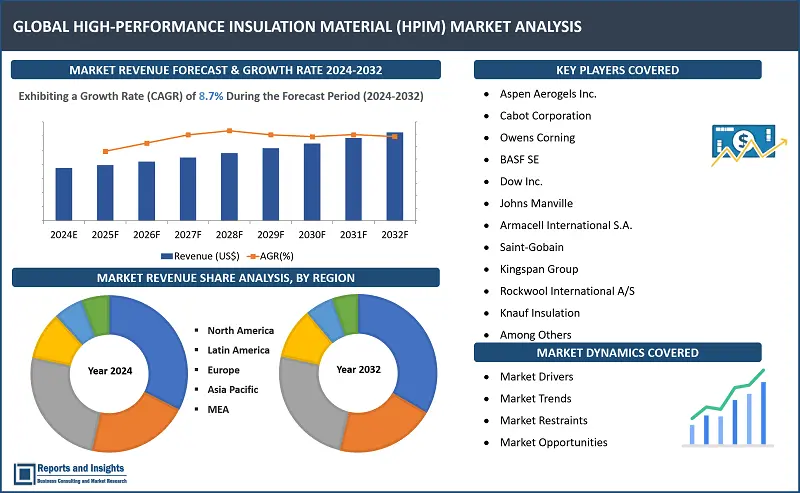Click Market Trends item
800x493 pixels.
[x=535, y=399]
